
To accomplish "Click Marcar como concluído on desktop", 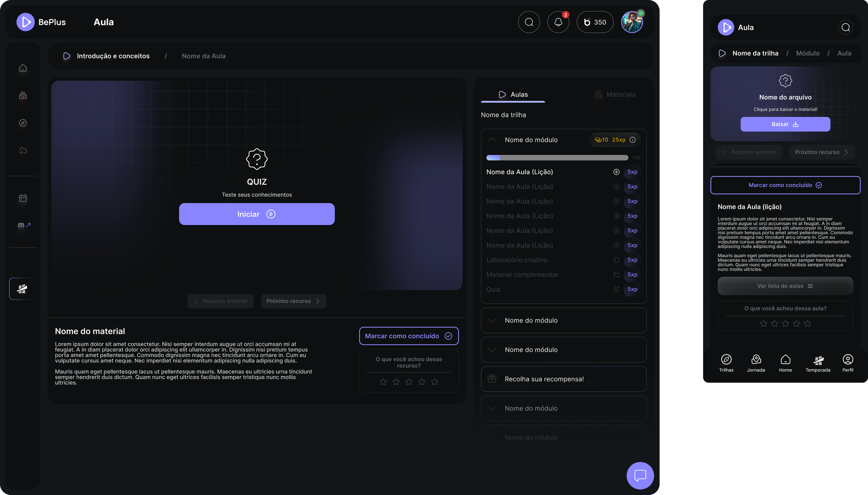I will click(x=409, y=336).
